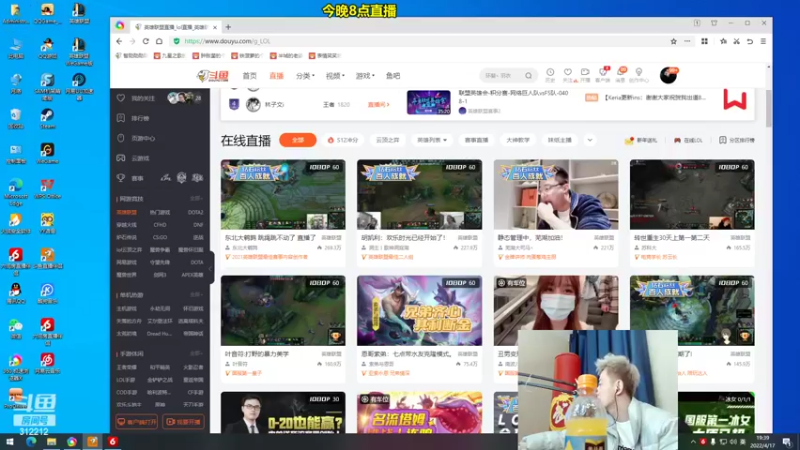
Task: Select the 直播 nav item
Action: coord(276,76)
